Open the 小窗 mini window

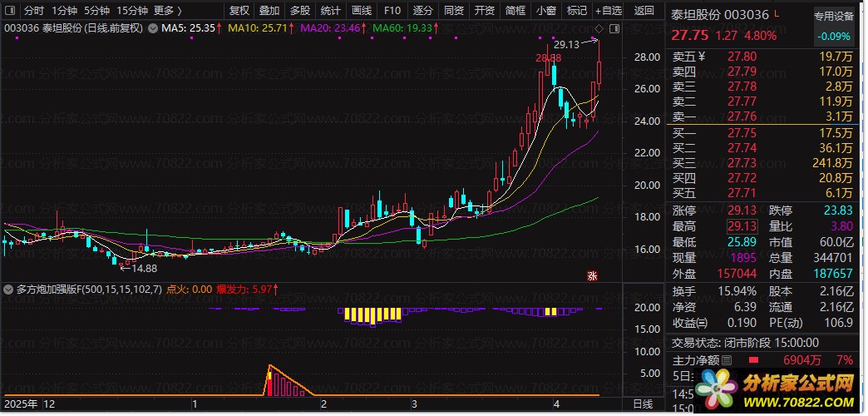tap(546, 11)
